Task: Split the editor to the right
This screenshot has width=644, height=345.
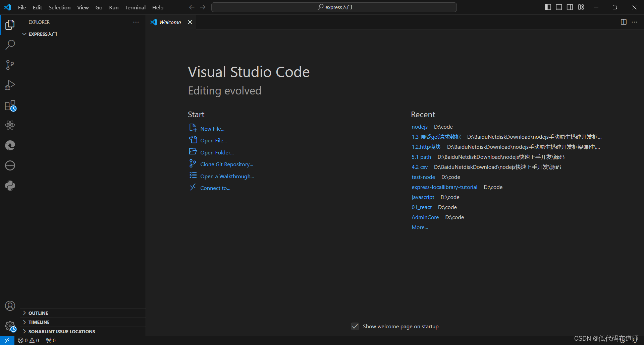Action: point(624,22)
